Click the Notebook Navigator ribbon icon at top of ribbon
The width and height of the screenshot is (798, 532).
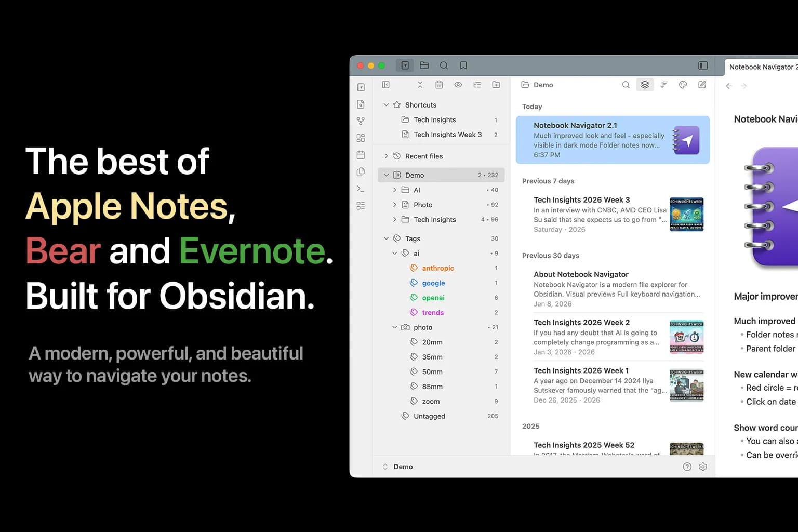click(x=361, y=87)
